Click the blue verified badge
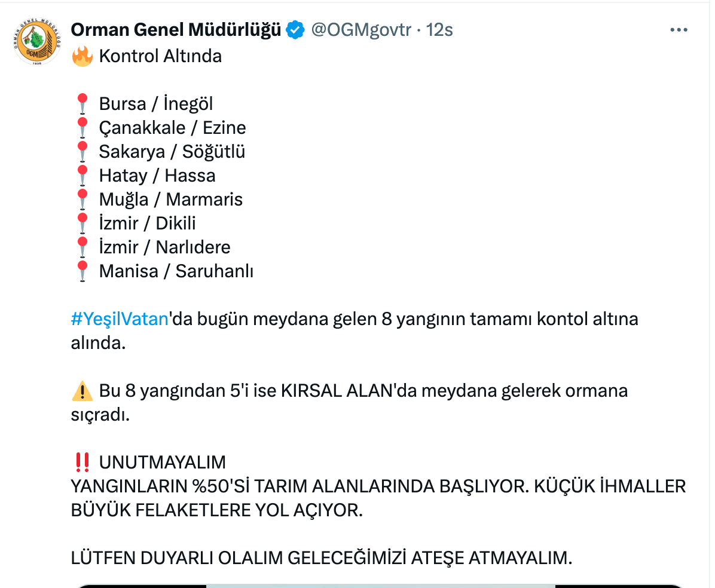This screenshot has width=715, height=588. (x=295, y=30)
